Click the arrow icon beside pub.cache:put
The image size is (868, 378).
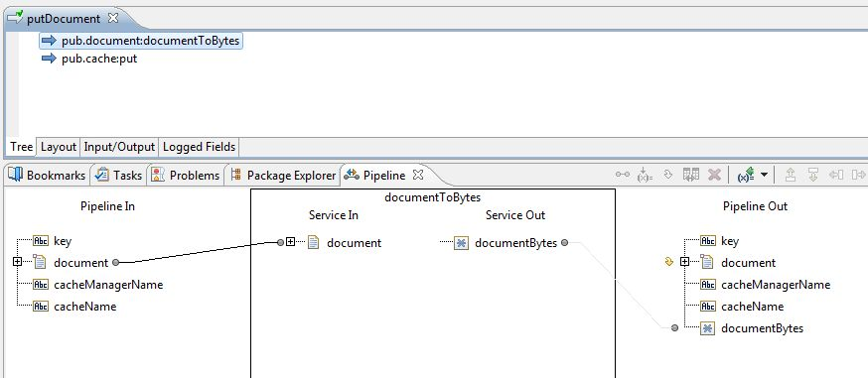click(x=50, y=58)
